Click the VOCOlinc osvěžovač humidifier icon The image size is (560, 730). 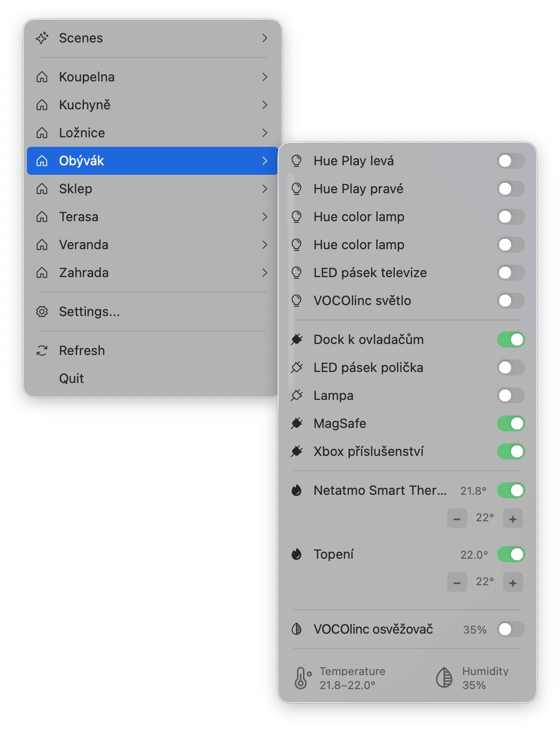tap(296, 629)
